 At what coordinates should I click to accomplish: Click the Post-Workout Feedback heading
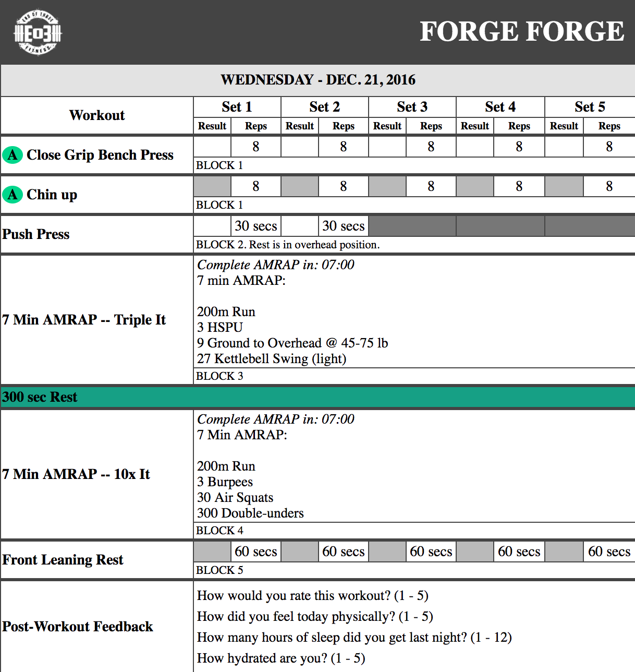[x=78, y=627]
